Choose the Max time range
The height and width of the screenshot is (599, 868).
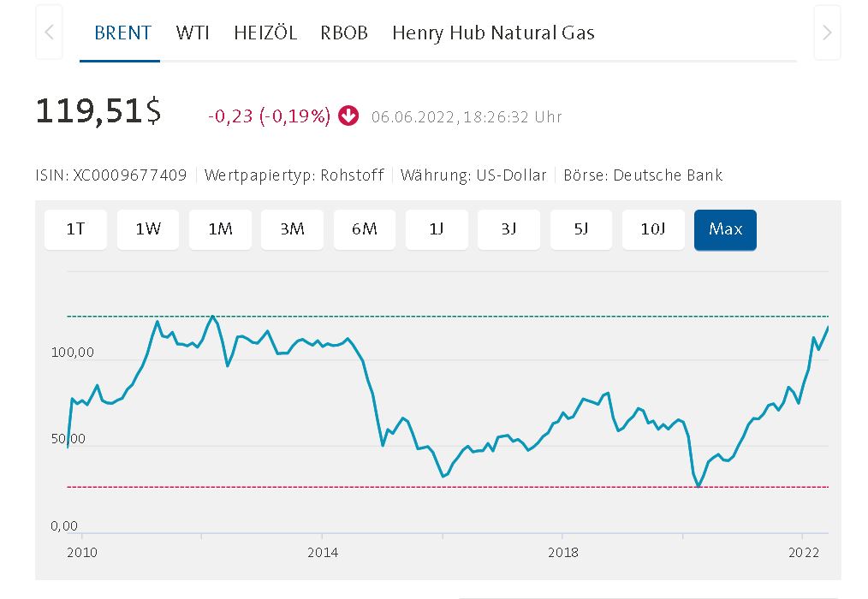pyautogui.click(x=725, y=229)
